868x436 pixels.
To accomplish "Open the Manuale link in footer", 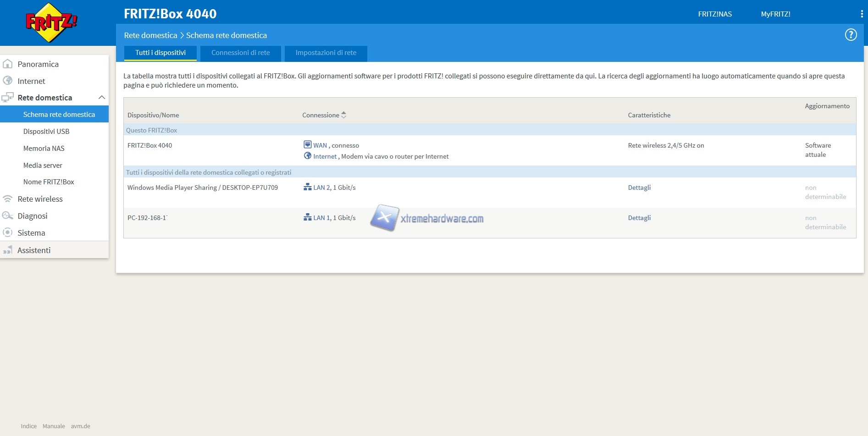I will [x=54, y=426].
